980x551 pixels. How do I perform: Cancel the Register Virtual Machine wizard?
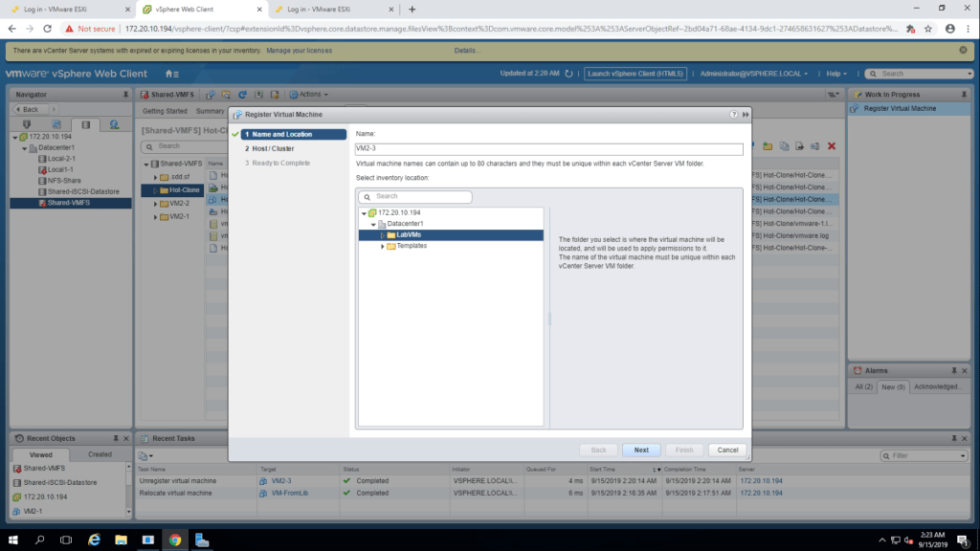coord(726,450)
